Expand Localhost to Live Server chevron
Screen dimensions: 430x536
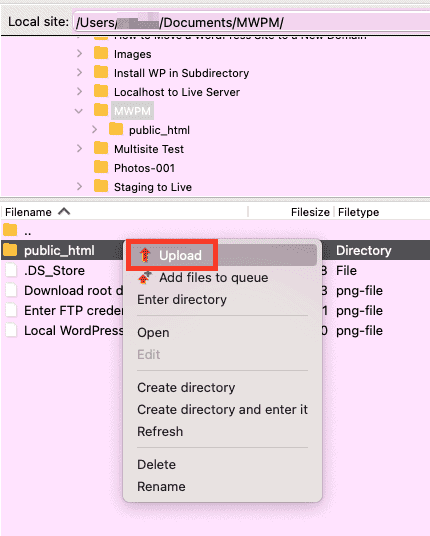point(79,92)
